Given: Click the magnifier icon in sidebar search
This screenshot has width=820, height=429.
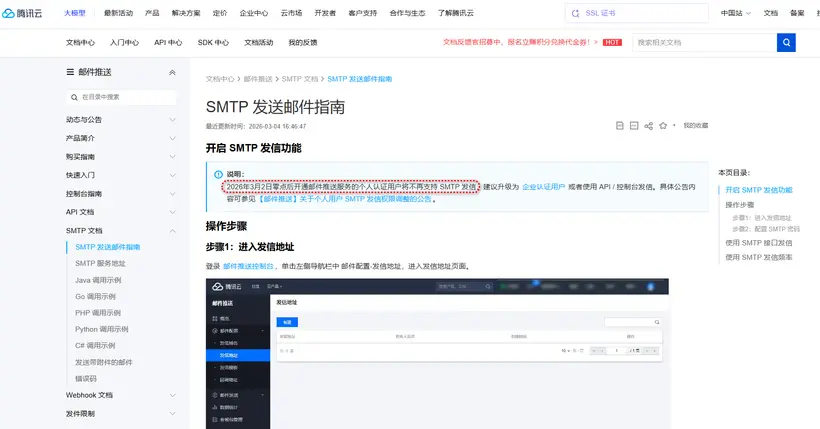Looking at the screenshot, I should (x=74, y=97).
